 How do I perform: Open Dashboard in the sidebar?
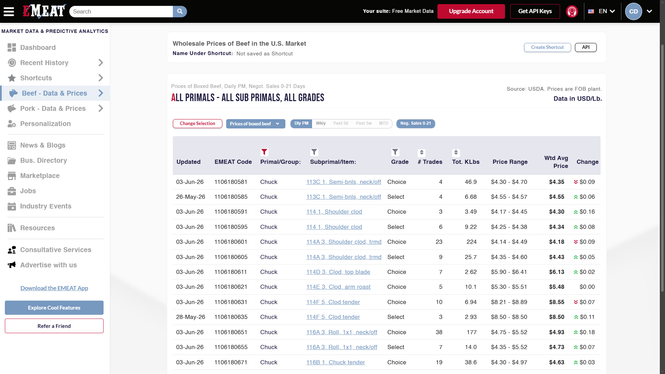(38, 47)
